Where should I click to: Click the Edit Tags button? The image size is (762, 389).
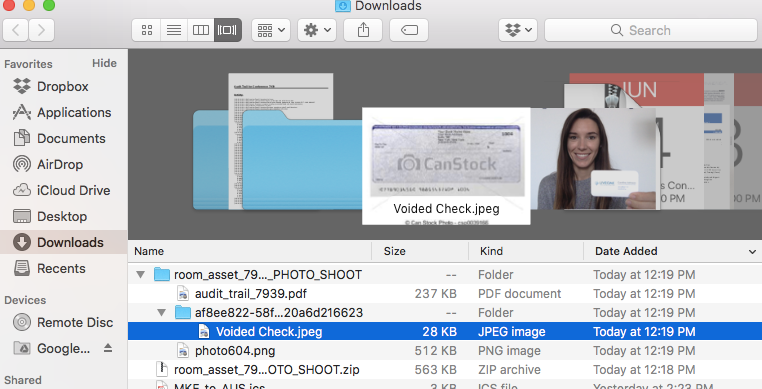[x=409, y=30]
